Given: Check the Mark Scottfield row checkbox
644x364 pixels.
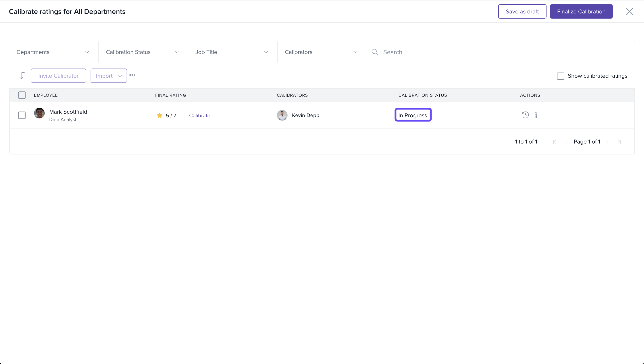Looking at the screenshot, I should (22, 116).
